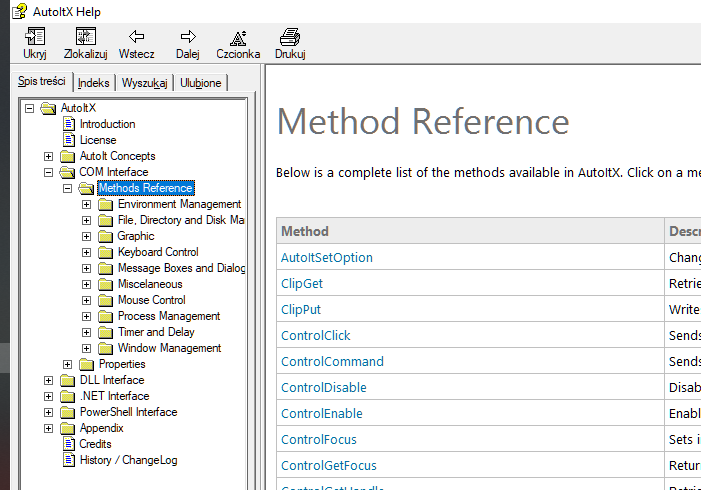Collapse the COM Interface node
Screen dimensions: 701x490
click(48, 173)
